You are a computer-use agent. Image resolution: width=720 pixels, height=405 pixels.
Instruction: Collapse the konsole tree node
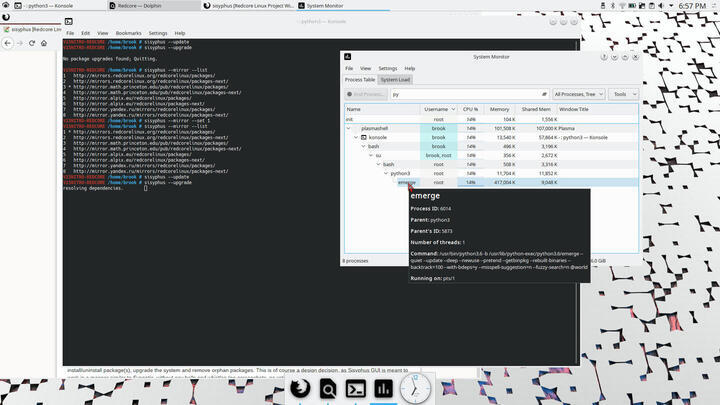coord(356,137)
